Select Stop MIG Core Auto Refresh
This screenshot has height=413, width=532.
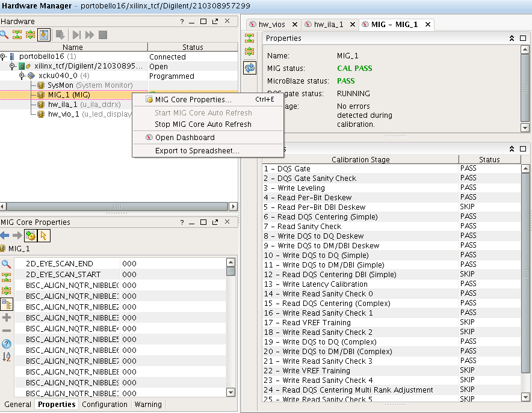click(203, 124)
